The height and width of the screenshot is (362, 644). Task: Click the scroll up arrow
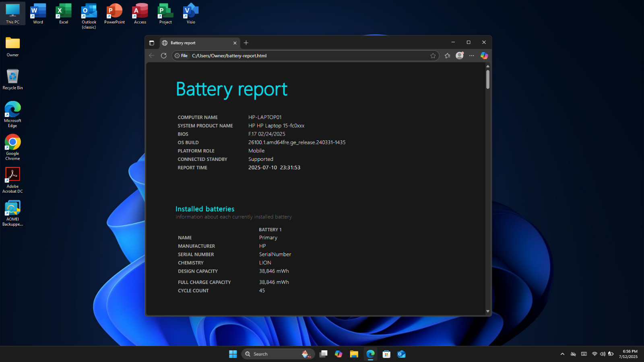pos(488,66)
